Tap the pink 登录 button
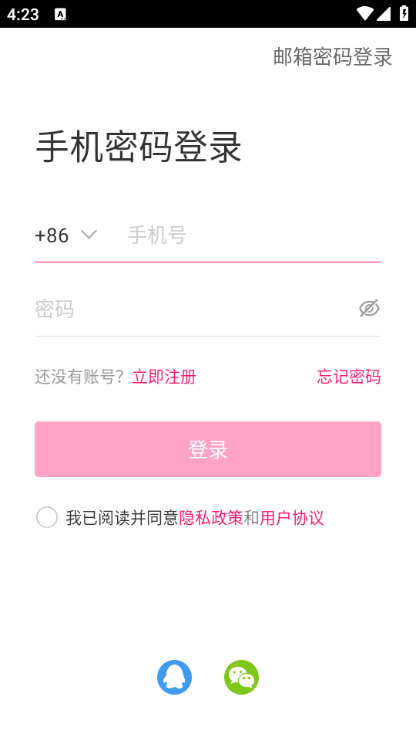The image size is (416, 741). [x=208, y=449]
